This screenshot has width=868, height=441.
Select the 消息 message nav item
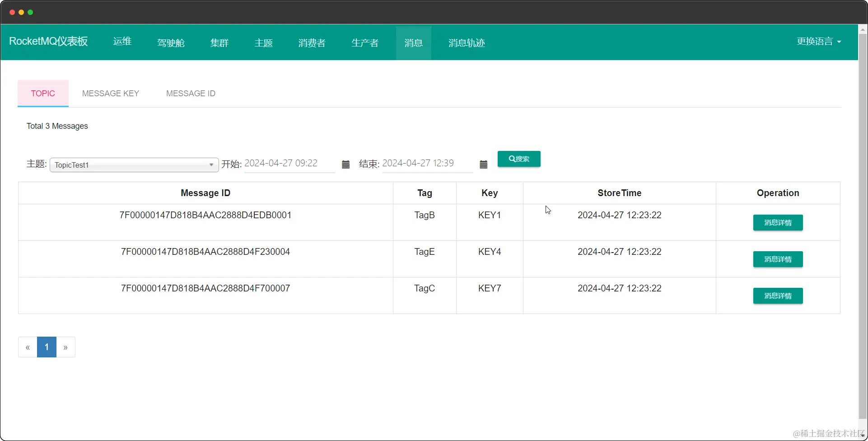414,43
